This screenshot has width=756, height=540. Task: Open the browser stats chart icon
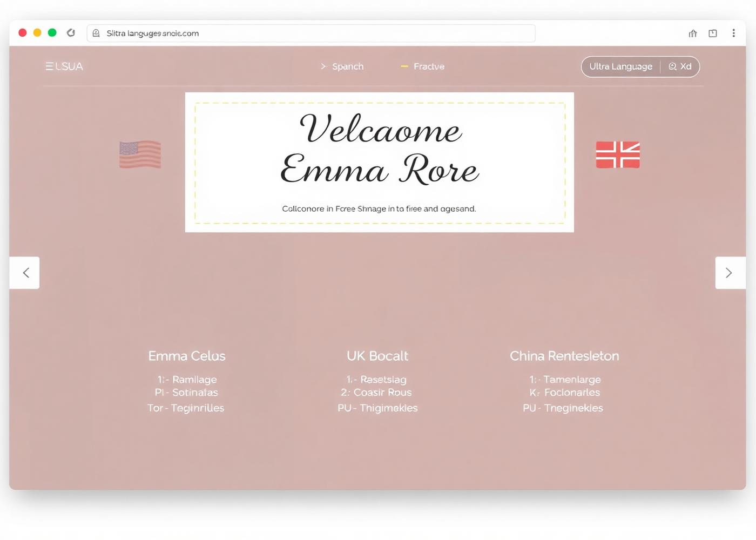(693, 33)
